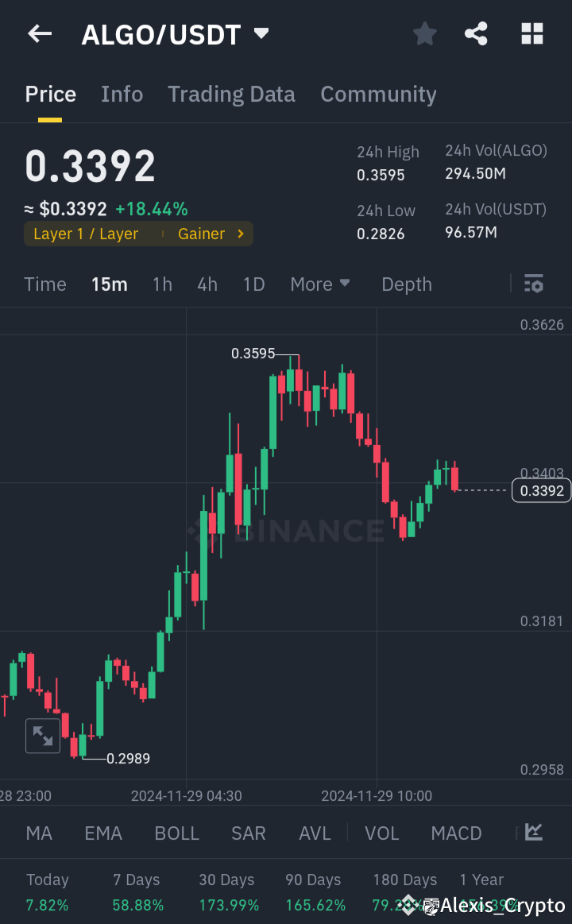Switch to the Community tab
This screenshot has height=924, width=572.
(x=378, y=94)
